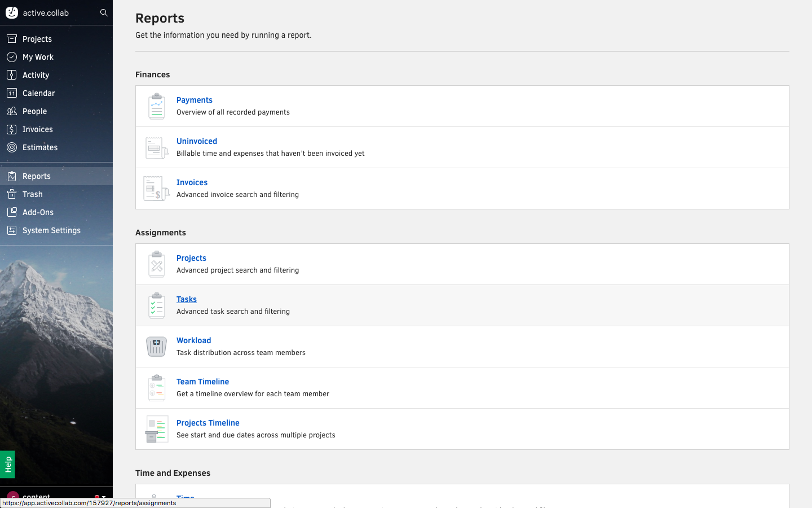Open the Workload report link
The width and height of the screenshot is (812, 508).
pyautogui.click(x=193, y=340)
